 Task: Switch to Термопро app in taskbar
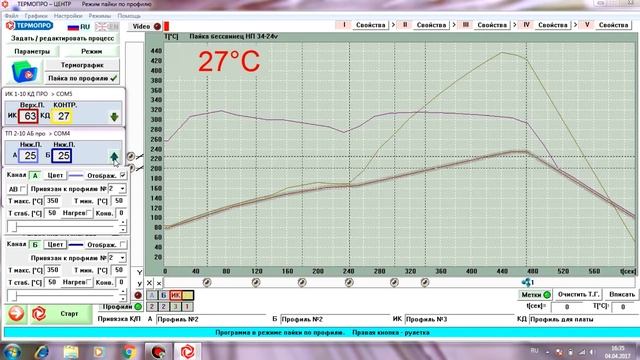[188, 351]
